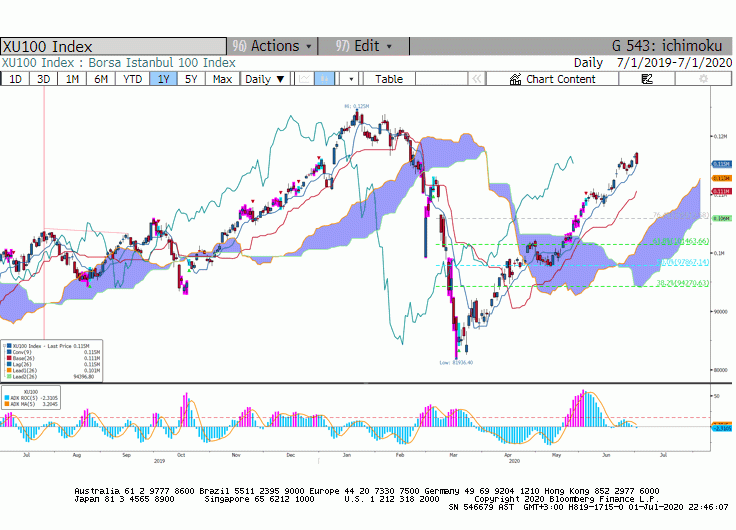736x530 pixels.
Task: Click the Lead1(26) legend color swatch
Action: coord(9,370)
